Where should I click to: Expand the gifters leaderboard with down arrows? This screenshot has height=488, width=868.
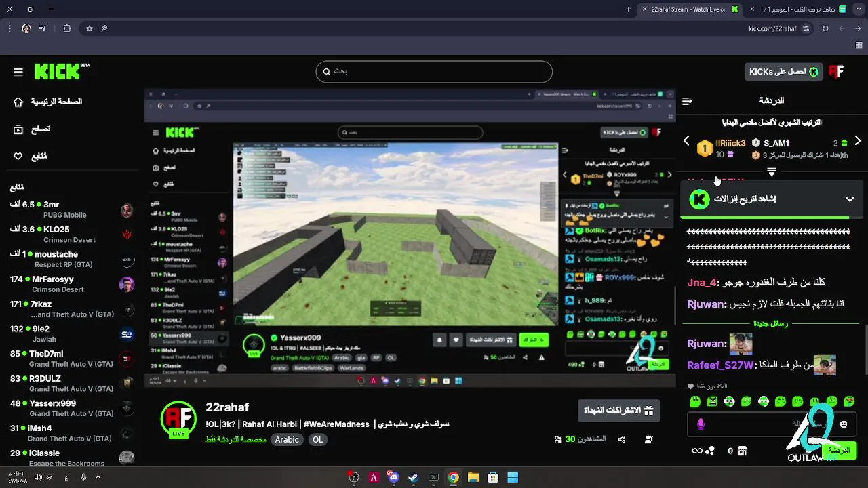coord(771,172)
